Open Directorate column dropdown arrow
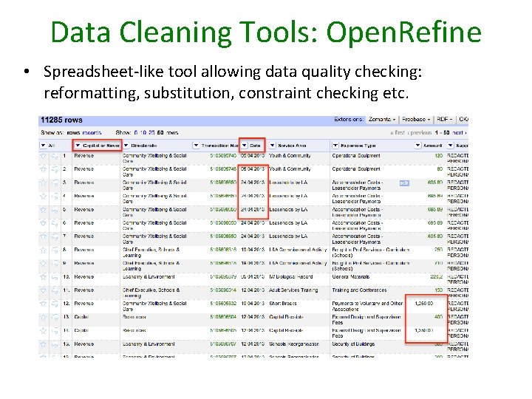532x399 pixels. [x=126, y=146]
